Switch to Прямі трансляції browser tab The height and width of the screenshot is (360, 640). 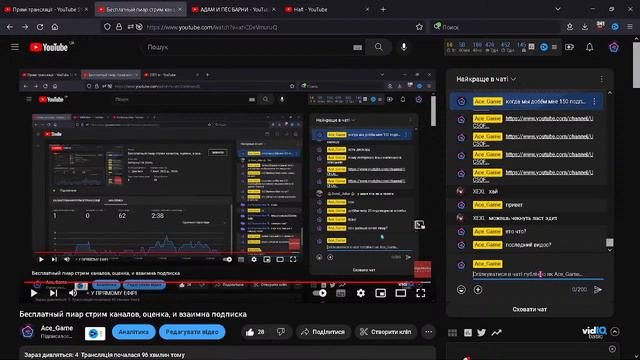46,9
